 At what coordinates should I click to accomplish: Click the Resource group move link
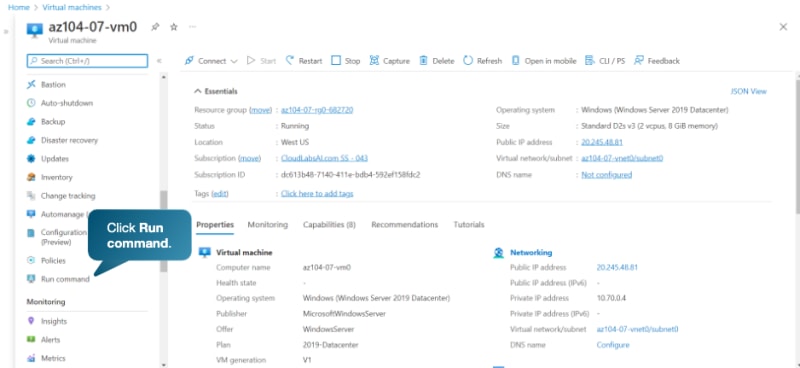click(261, 110)
